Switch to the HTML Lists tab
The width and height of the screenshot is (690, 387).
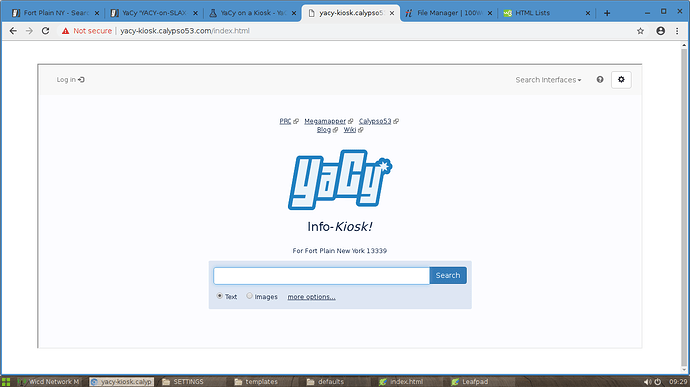[547, 13]
